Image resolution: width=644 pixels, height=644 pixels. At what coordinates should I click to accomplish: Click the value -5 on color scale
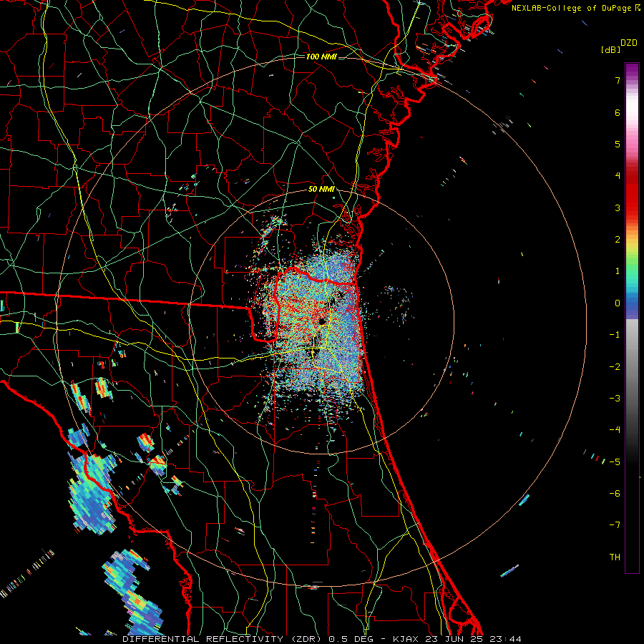tap(615, 462)
